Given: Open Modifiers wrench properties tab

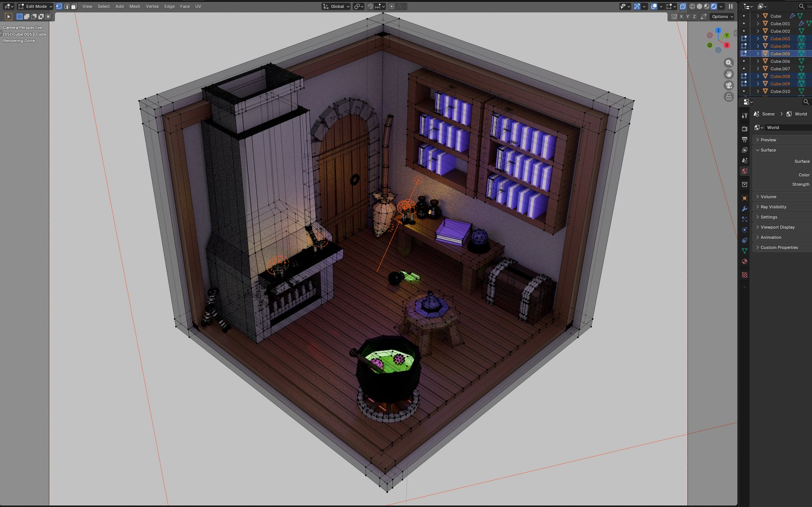Looking at the screenshot, I should (744, 208).
